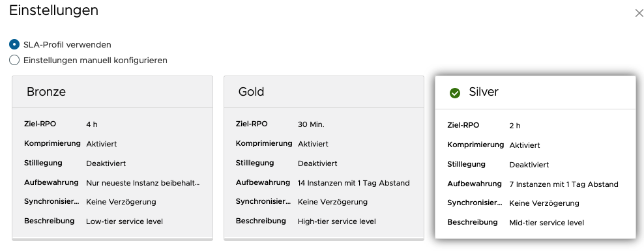Click the Einstellungen dialog title
The image size is (644, 252).
coord(54,10)
